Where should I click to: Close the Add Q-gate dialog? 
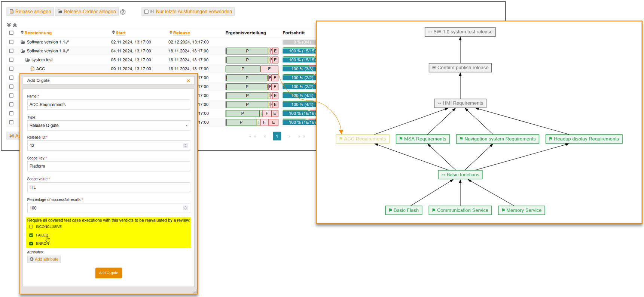188,81
